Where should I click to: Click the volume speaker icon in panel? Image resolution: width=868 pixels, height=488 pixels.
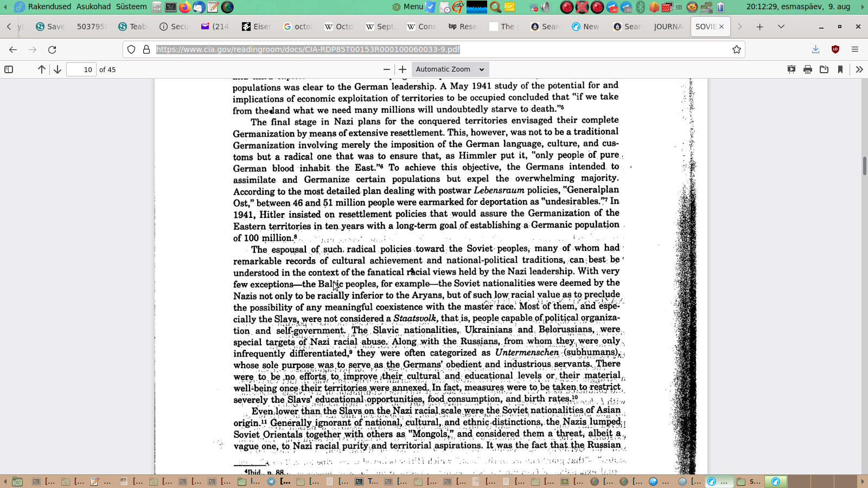[546, 7]
